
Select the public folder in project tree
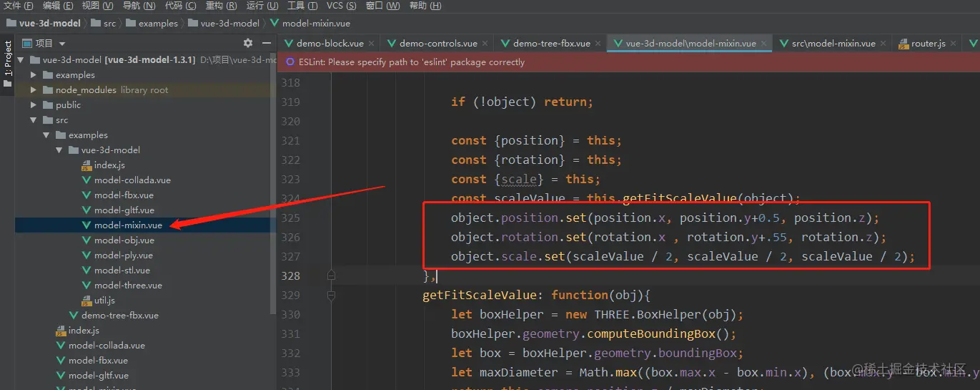[x=69, y=105]
